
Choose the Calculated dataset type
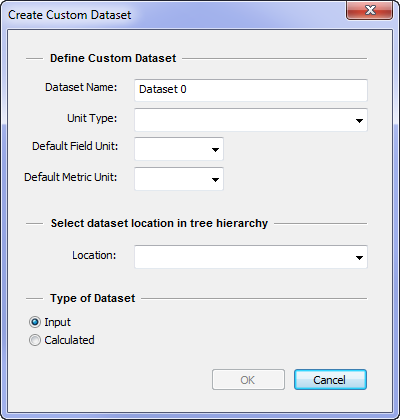click(x=35, y=340)
